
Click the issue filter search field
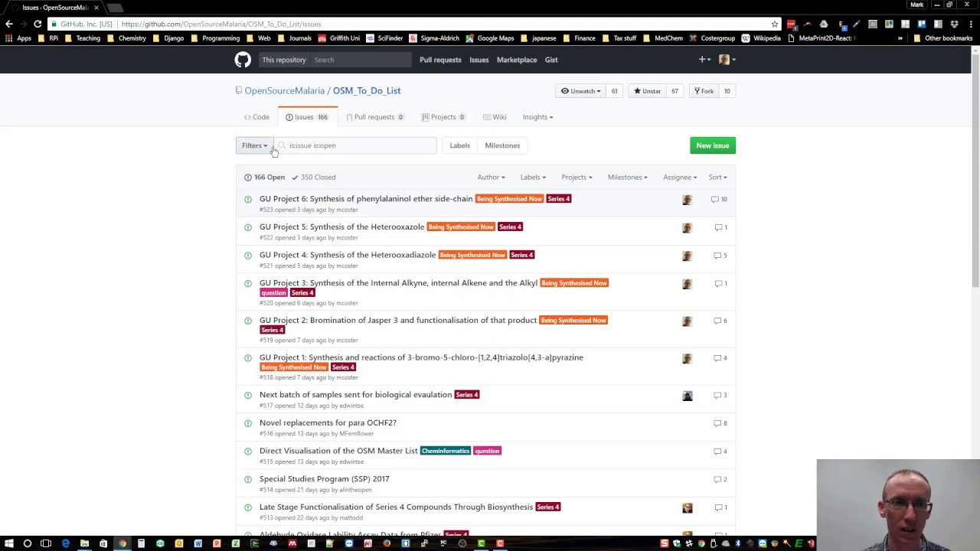point(355,145)
